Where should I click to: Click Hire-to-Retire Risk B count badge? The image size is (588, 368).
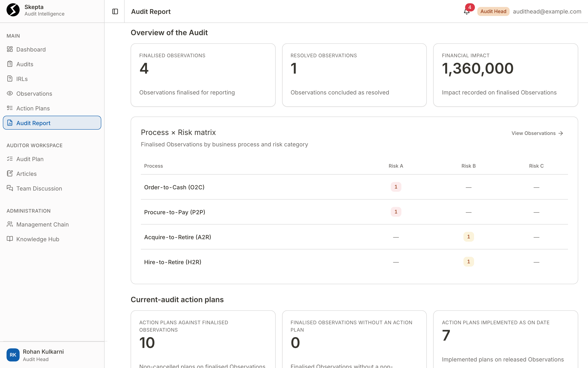[x=468, y=262]
